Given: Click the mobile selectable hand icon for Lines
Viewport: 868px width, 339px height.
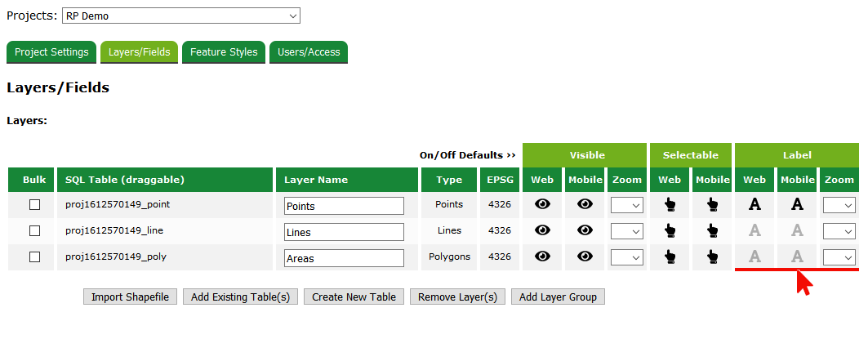Looking at the screenshot, I should click(713, 231).
